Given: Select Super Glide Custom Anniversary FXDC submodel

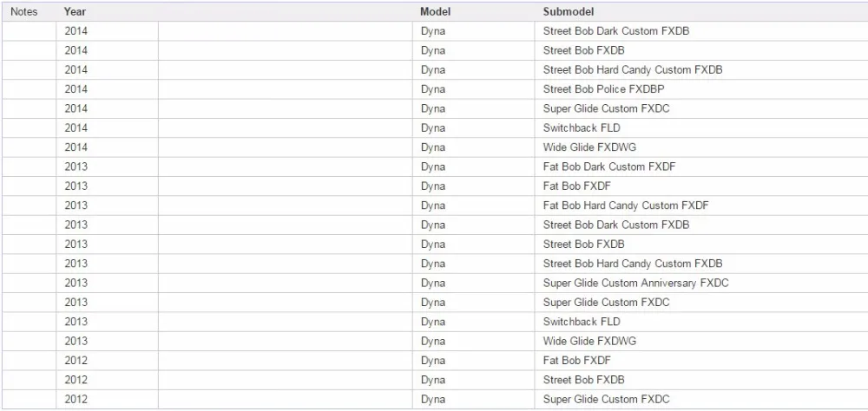Looking at the screenshot, I should click(x=636, y=283).
